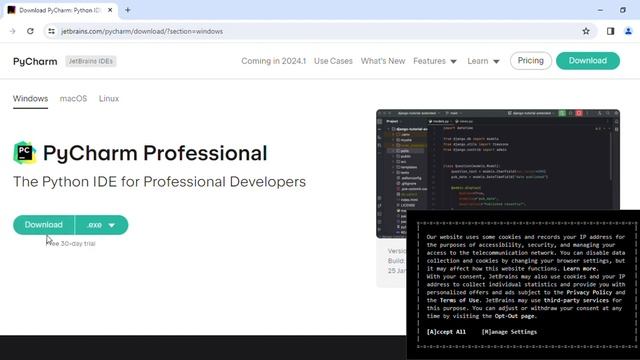
Task: Click the Free 30-day trial text
Action: coord(71,243)
